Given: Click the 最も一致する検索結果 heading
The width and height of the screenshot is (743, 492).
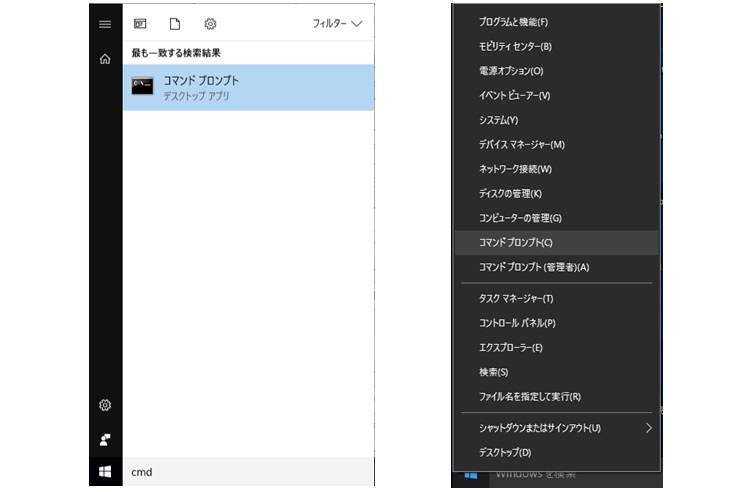Looking at the screenshot, I should (x=176, y=53).
